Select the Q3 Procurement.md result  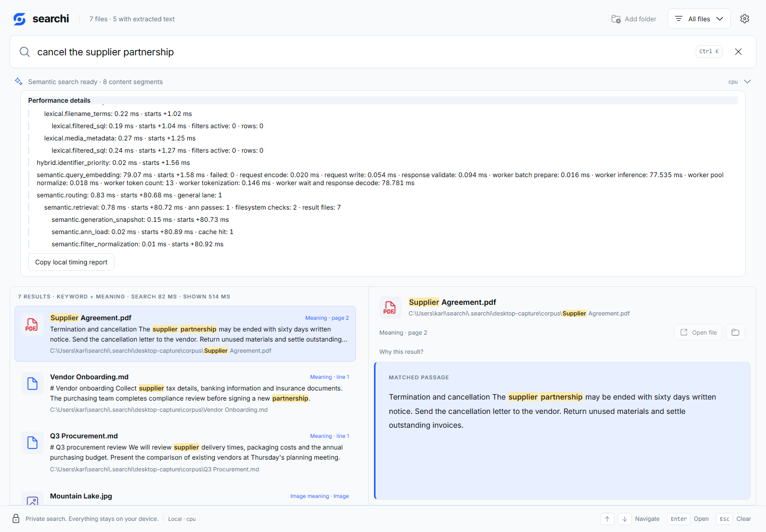tap(185, 452)
